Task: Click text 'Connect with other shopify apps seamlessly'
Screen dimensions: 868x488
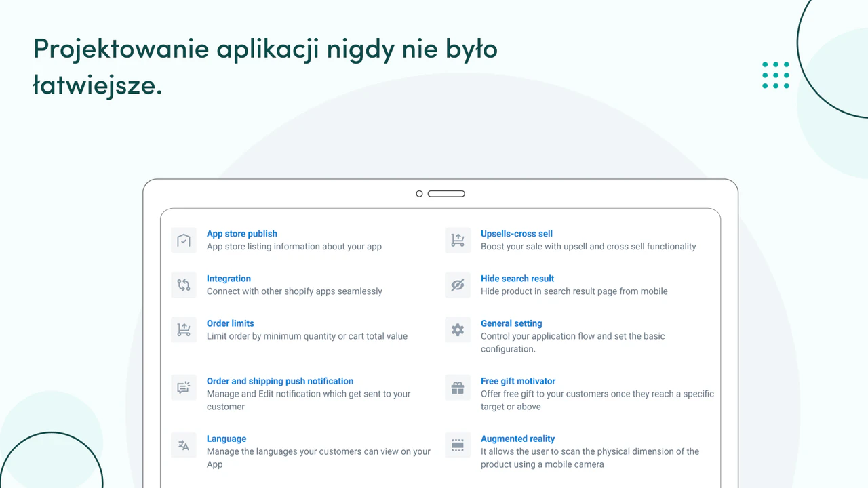Action: coord(294,291)
